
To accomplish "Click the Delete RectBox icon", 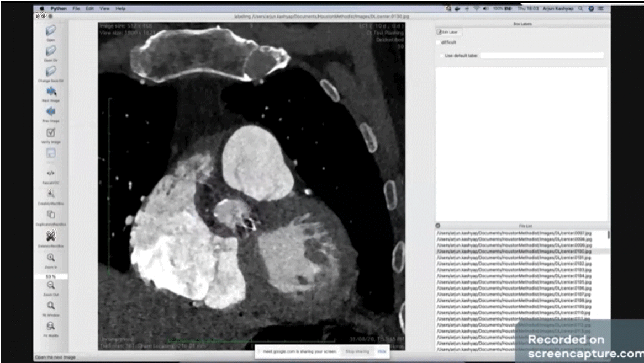I will 51,236.
